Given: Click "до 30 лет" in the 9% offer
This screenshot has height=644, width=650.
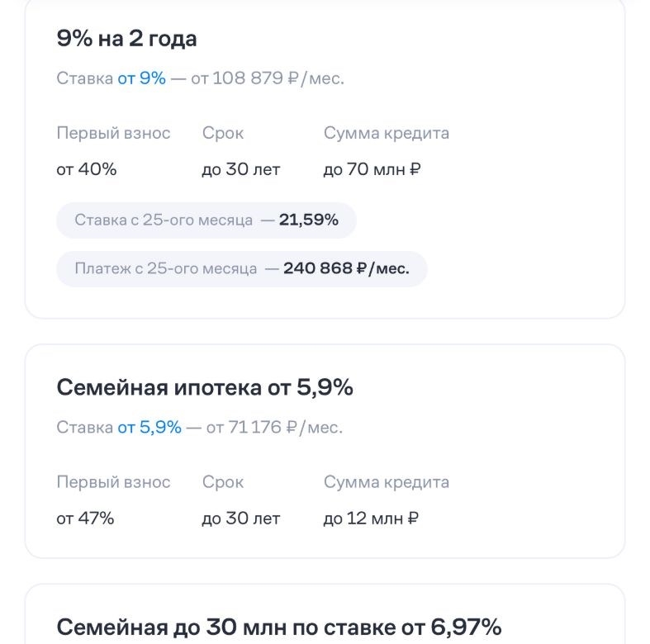Looking at the screenshot, I should pos(241,170).
